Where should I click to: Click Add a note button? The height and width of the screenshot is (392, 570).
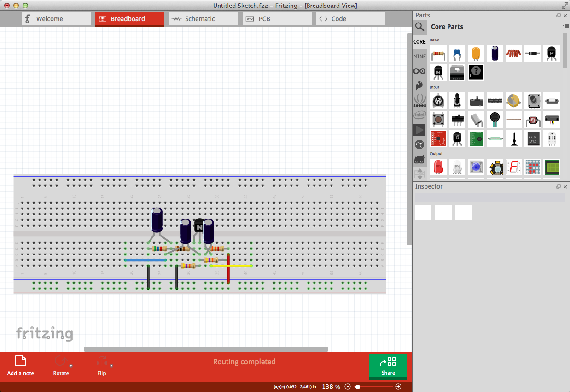click(x=21, y=366)
